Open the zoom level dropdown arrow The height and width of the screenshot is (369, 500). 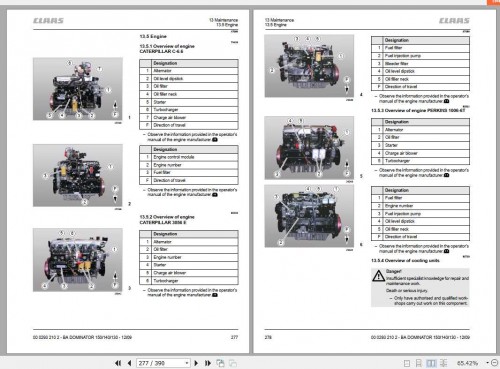point(487,363)
